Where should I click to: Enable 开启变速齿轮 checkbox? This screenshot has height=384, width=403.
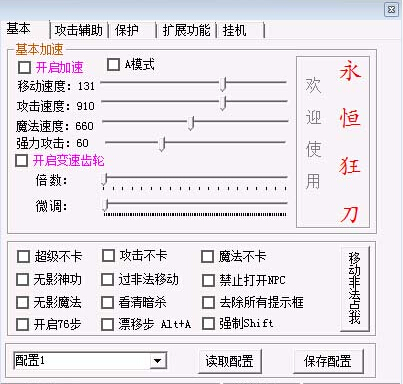click(x=22, y=161)
